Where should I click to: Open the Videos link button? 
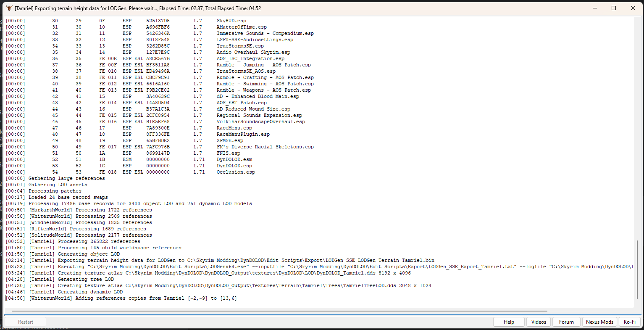tap(539, 322)
